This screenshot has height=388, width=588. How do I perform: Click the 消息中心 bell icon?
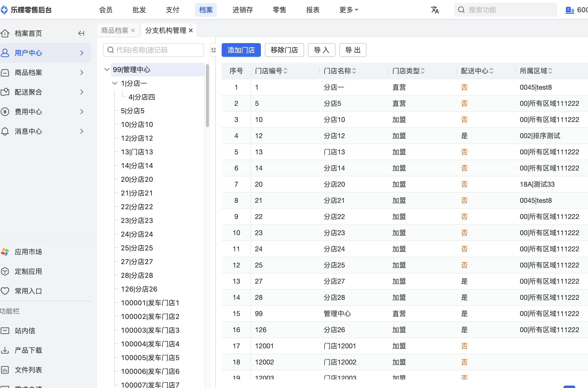click(x=5, y=131)
